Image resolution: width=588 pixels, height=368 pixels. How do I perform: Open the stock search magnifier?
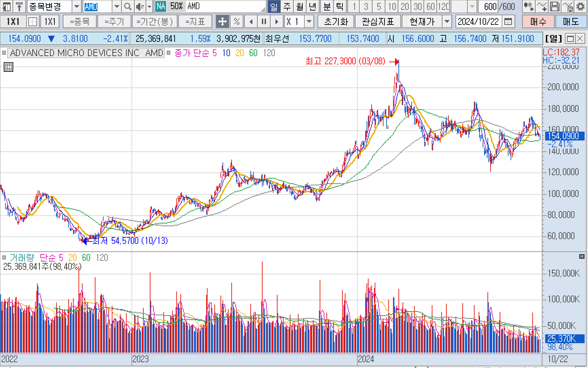(x=128, y=6)
